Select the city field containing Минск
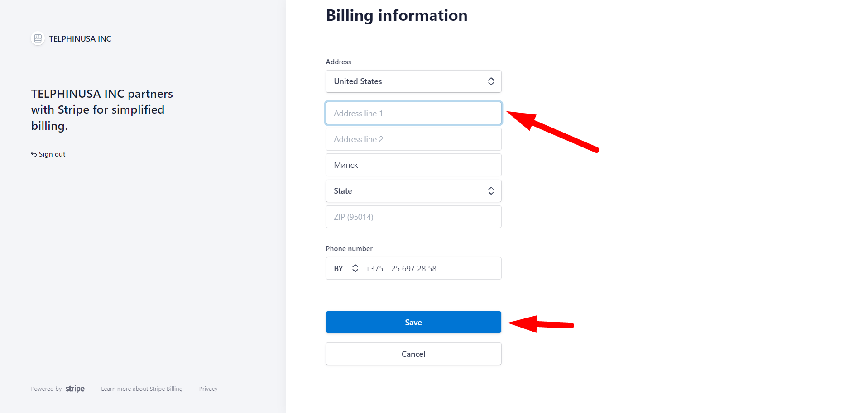 point(413,165)
